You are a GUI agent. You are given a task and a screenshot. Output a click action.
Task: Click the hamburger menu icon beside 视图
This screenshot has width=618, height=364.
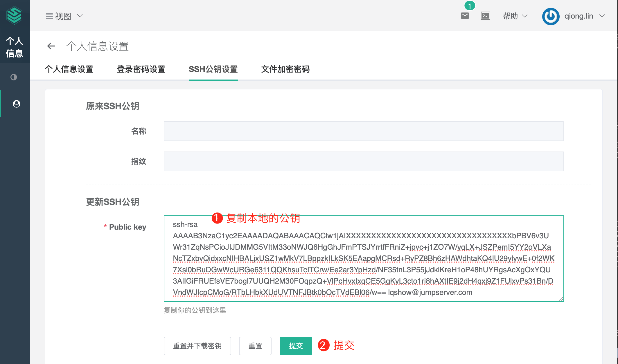(x=49, y=16)
